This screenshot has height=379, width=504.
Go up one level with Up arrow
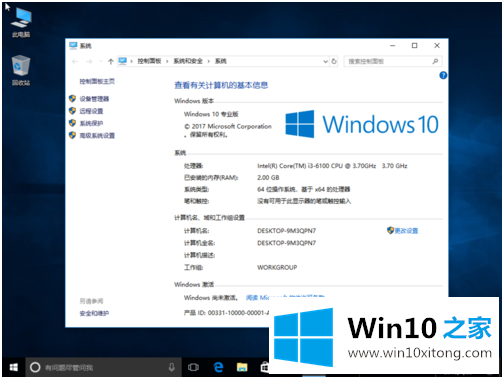click(111, 61)
